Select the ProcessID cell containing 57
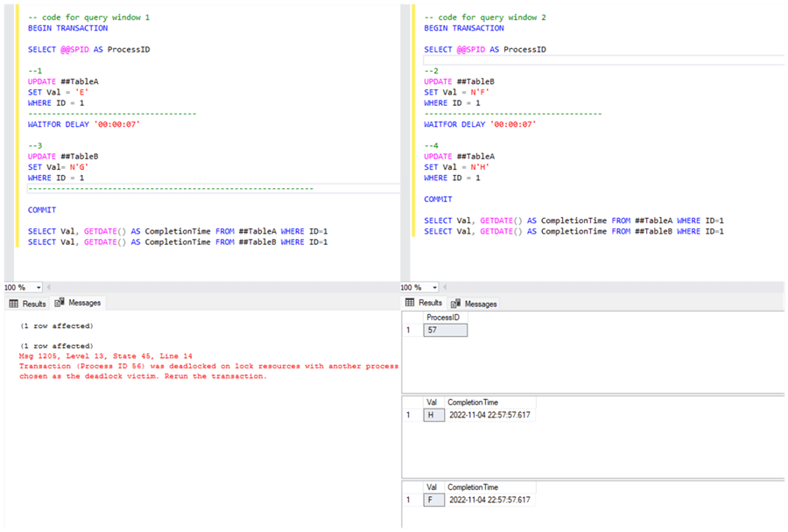 pos(446,330)
